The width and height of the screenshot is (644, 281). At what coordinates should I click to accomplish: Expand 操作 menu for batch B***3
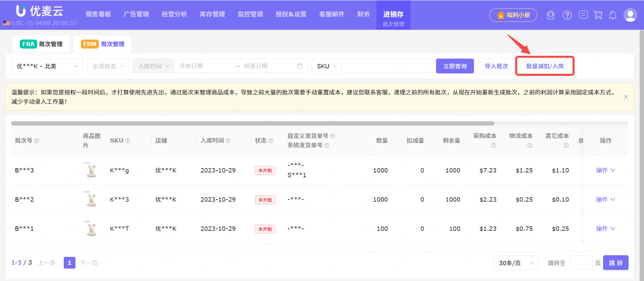pyautogui.click(x=605, y=170)
